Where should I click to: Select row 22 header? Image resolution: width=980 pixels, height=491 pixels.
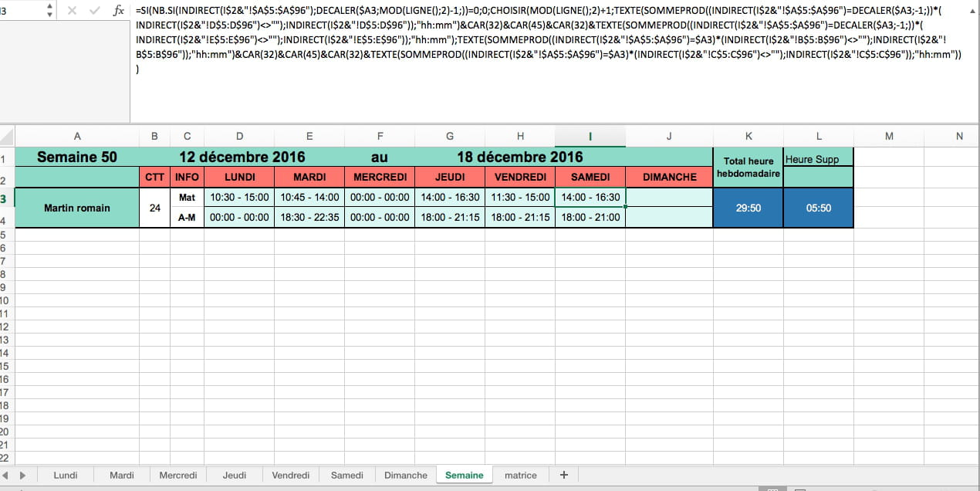(x=5, y=458)
